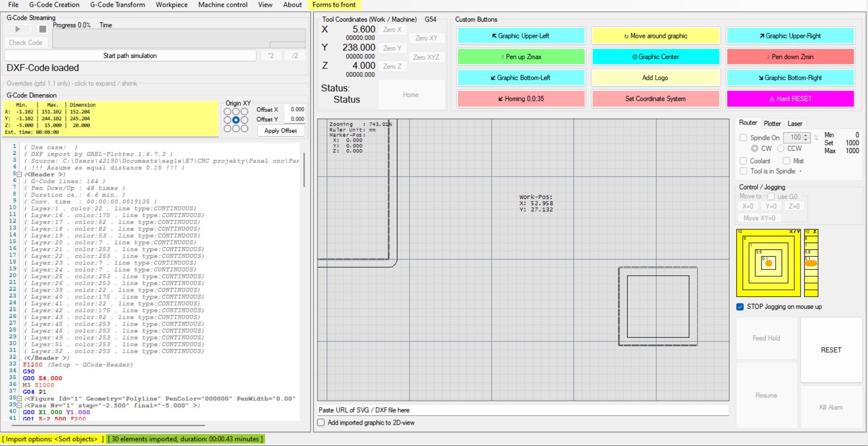Click the yellow X/Y jogging pad
This screenshot has height=446, width=868.
768,263
